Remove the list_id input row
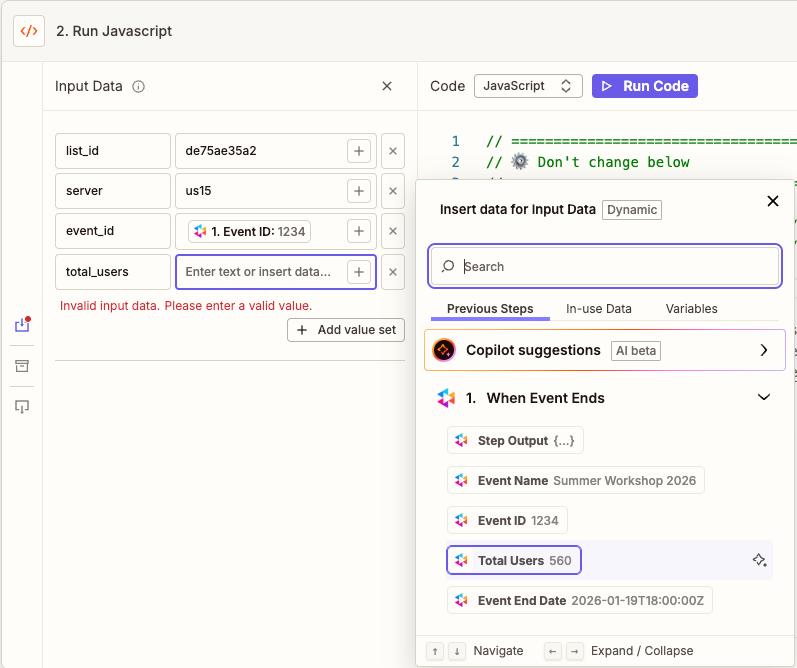Image resolution: width=797 pixels, height=668 pixels. tap(393, 151)
